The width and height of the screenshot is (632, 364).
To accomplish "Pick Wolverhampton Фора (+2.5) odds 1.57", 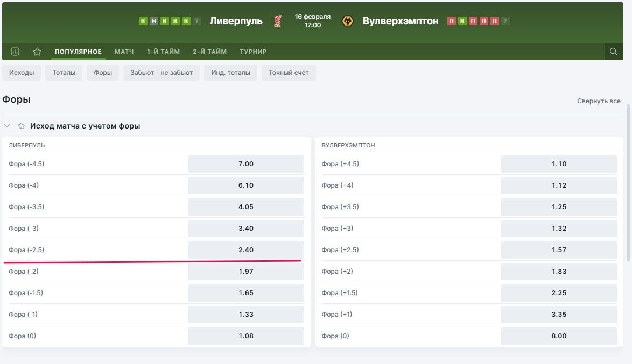I will pyautogui.click(x=559, y=249).
